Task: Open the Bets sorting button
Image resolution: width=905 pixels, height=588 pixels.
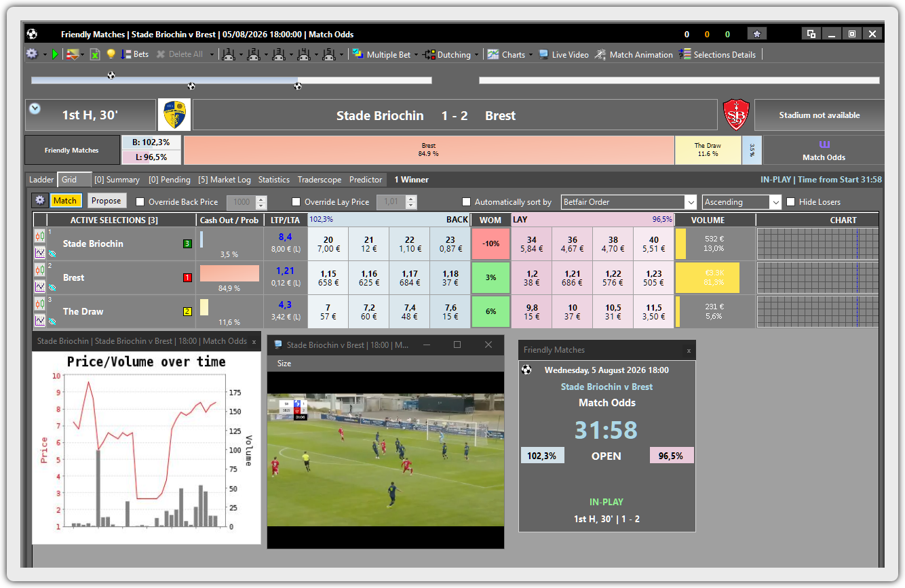Action: 135,54
